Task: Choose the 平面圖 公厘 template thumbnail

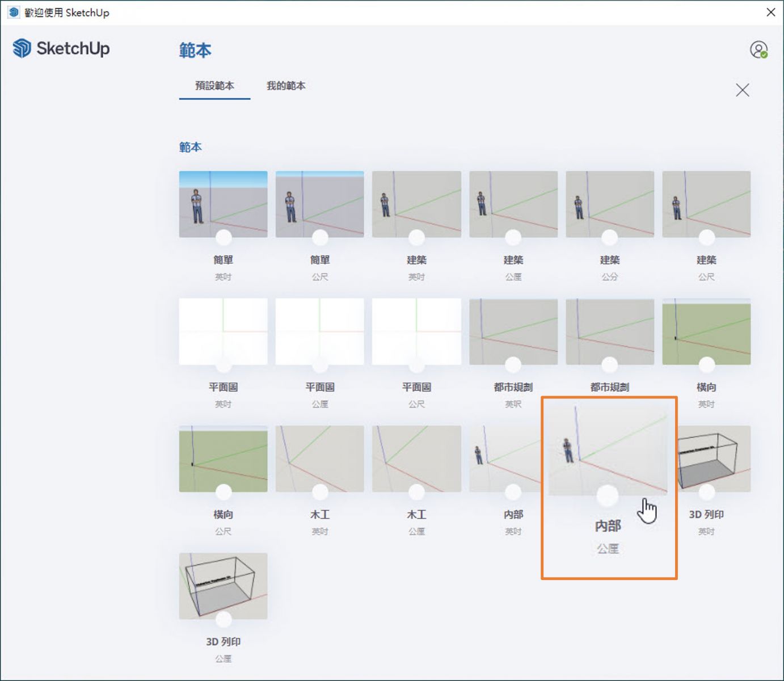Action: point(320,331)
